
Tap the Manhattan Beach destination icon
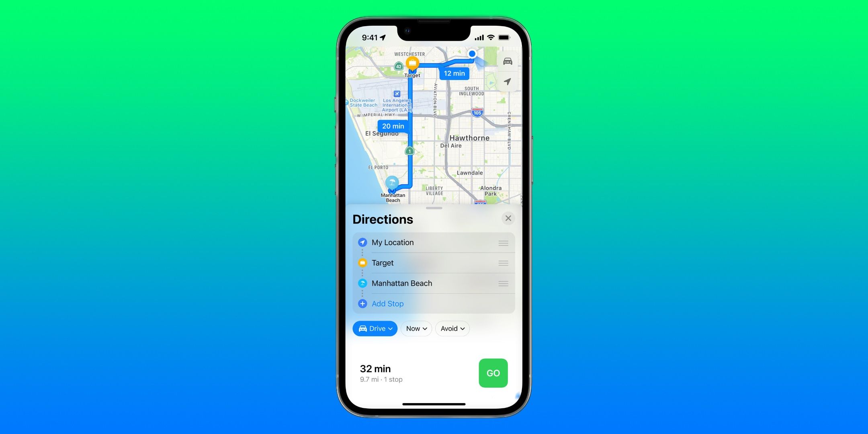click(362, 283)
